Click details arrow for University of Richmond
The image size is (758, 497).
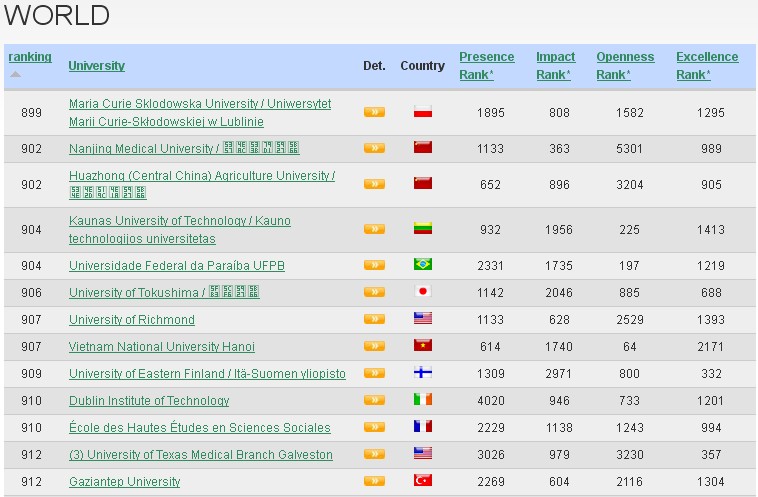(x=374, y=320)
